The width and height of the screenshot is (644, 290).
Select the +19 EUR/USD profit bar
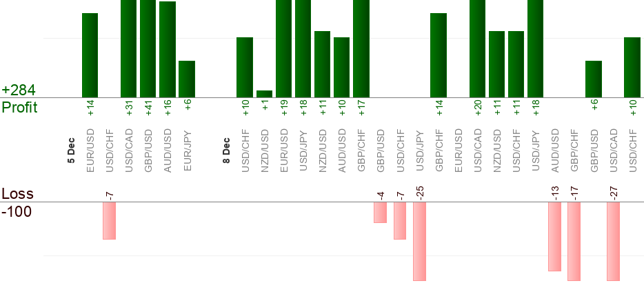pyautogui.click(x=283, y=48)
